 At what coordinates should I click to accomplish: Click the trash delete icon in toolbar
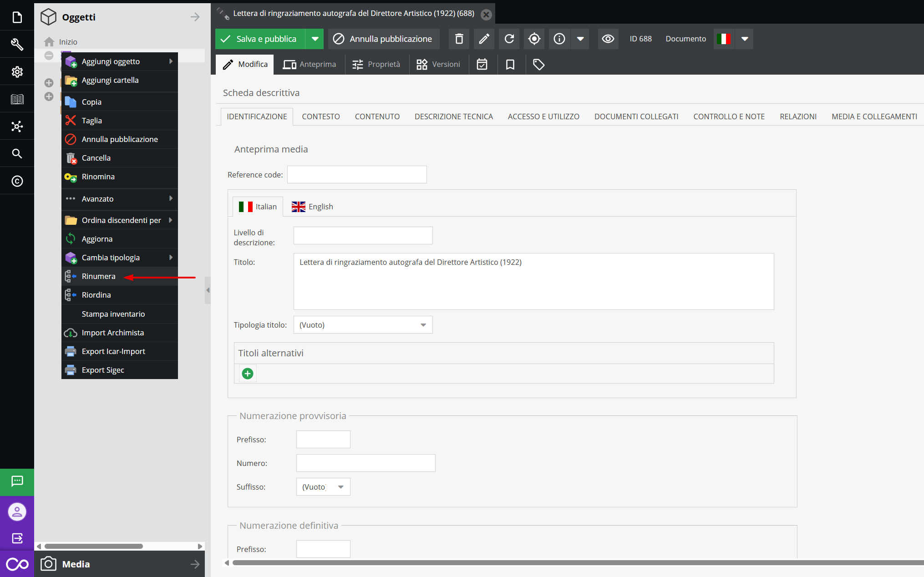pos(459,39)
